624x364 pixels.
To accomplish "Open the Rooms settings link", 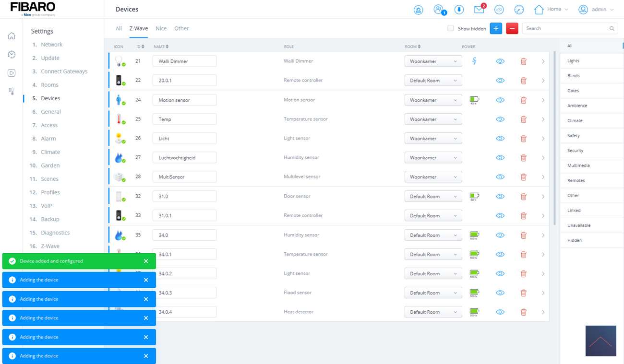I will [x=49, y=85].
